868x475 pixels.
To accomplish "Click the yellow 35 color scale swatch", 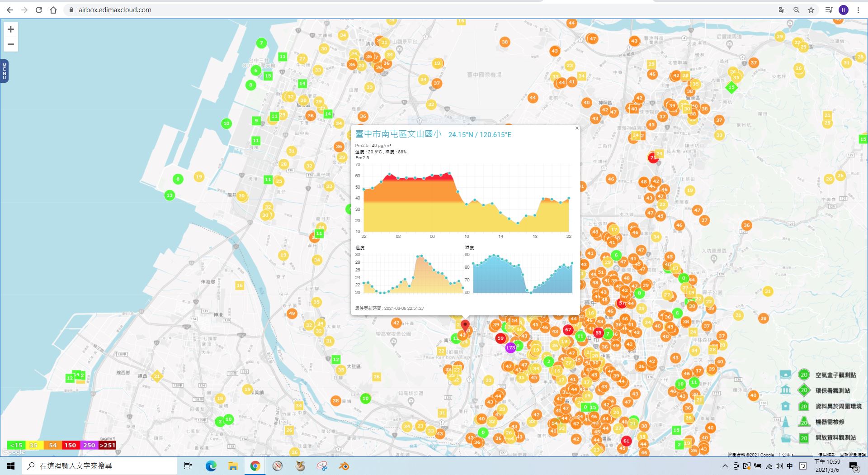I will pyautogui.click(x=34, y=445).
